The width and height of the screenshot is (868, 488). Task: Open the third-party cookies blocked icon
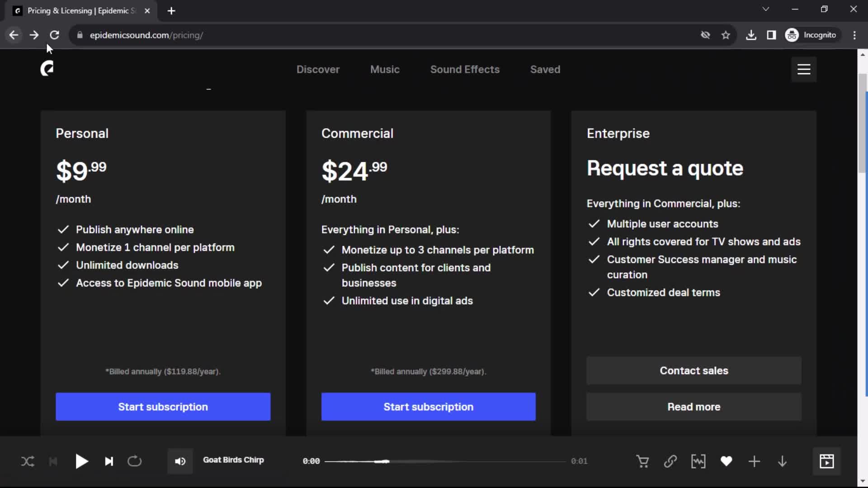(705, 35)
